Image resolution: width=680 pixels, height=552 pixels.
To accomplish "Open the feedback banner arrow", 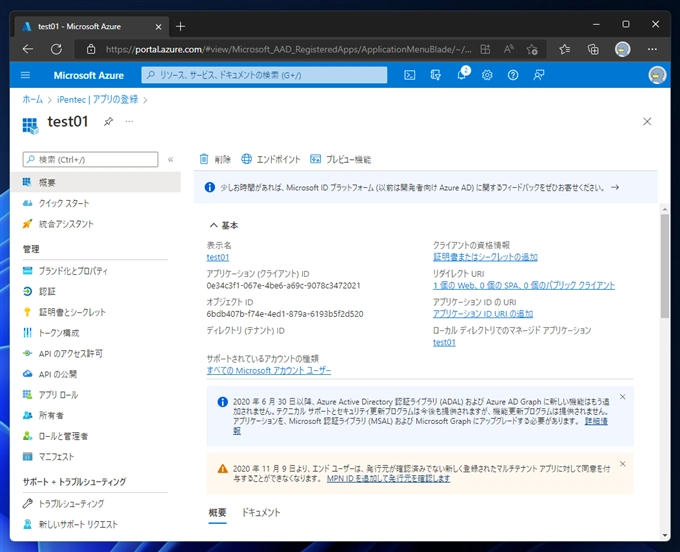I will pyautogui.click(x=615, y=187).
